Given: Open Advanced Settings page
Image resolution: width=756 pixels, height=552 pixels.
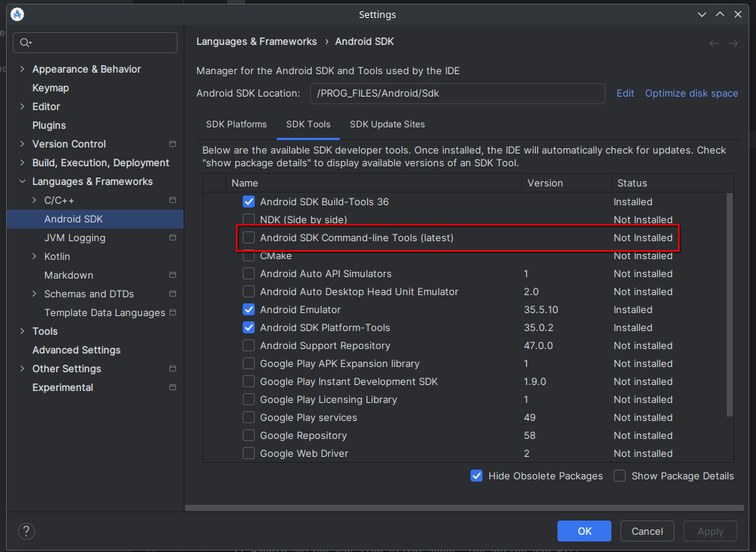Looking at the screenshot, I should [76, 350].
